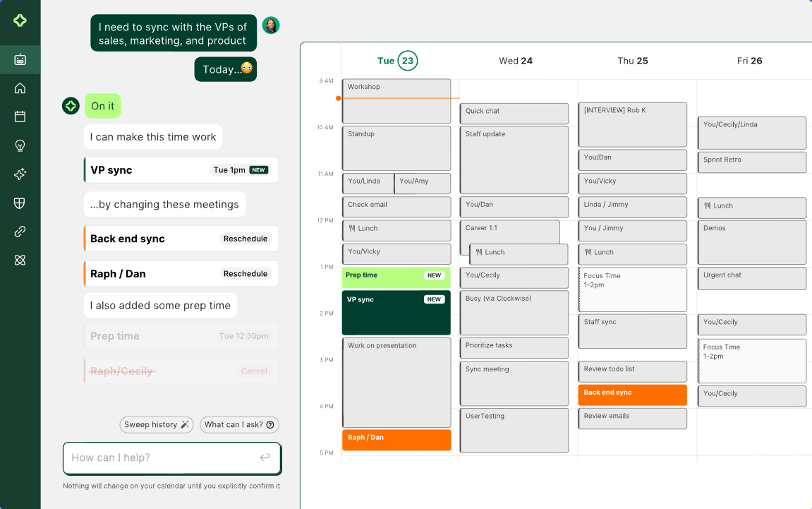Click the What can I ask? button
The image size is (812, 509).
[240, 424]
